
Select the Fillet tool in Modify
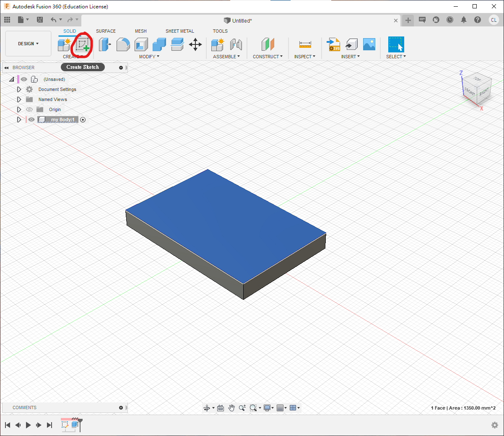(x=123, y=44)
